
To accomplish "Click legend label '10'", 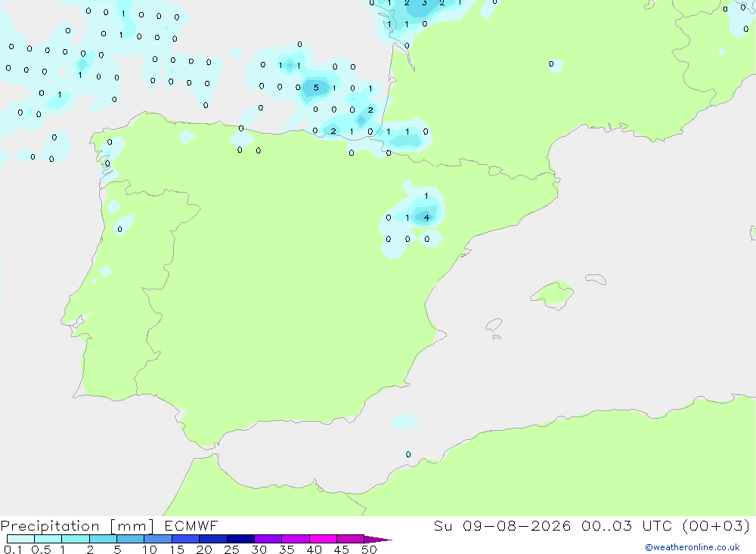I will pyautogui.click(x=149, y=549).
